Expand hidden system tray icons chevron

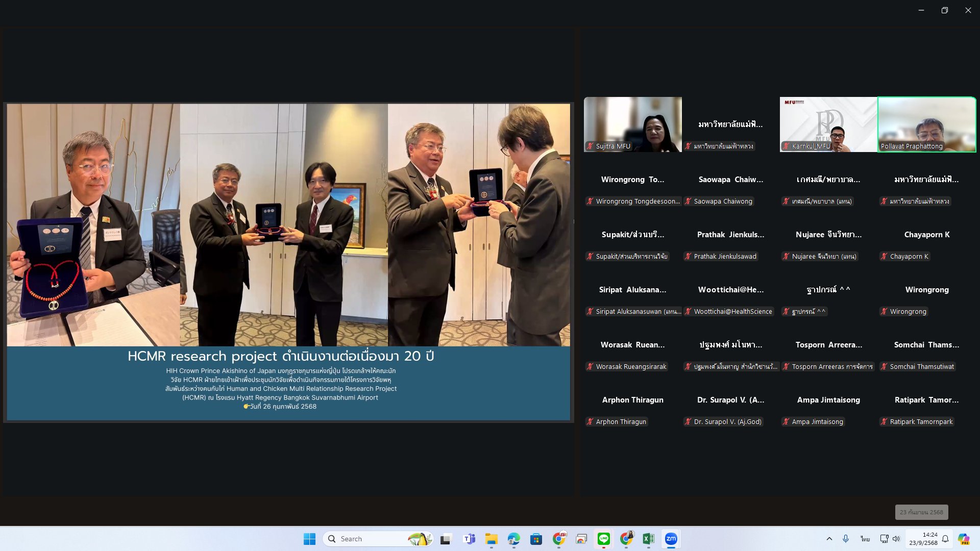coord(829,539)
